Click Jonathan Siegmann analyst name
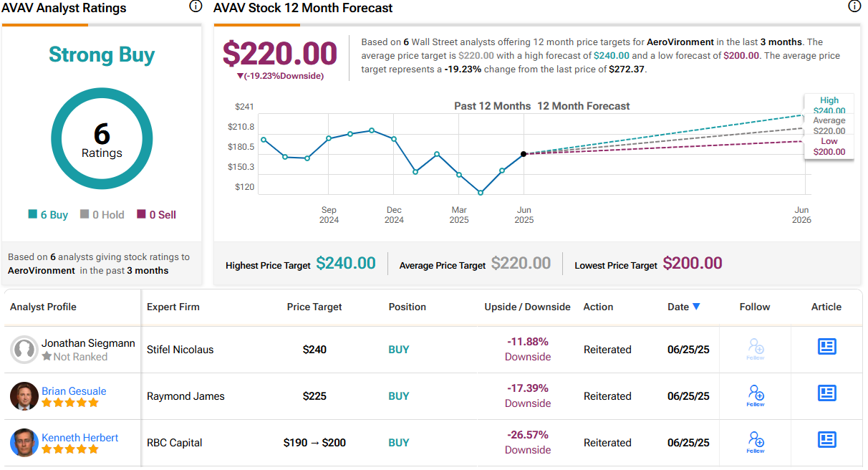868x470 pixels. pos(88,343)
